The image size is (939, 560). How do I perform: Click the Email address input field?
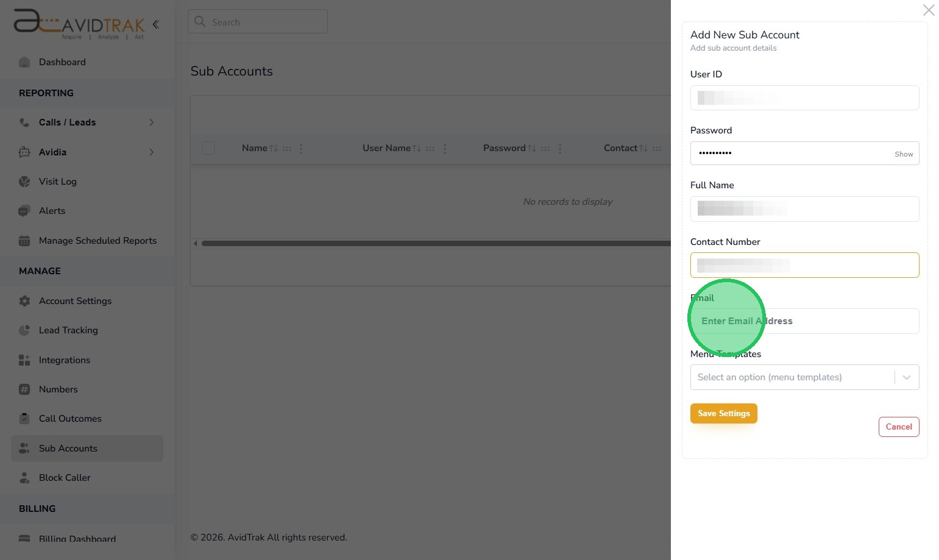point(804,321)
